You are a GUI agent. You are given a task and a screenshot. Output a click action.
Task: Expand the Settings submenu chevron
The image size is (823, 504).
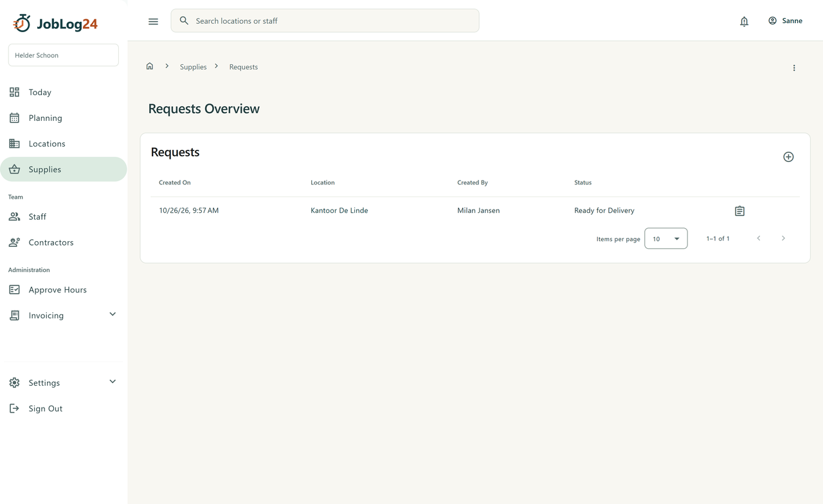(x=113, y=382)
